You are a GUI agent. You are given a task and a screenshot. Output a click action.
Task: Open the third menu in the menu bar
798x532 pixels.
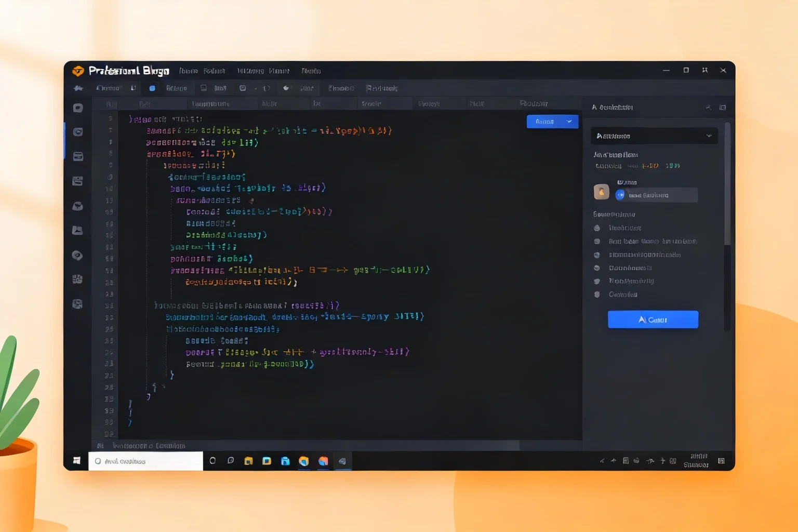(250, 71)
